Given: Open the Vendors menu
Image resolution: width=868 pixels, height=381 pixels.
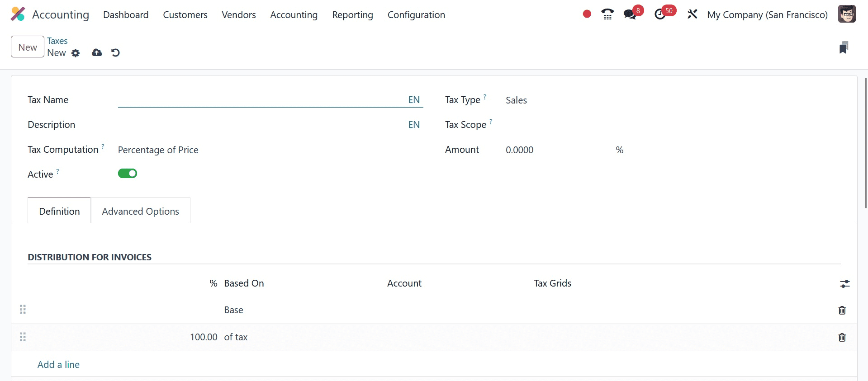Looking at the screenshot, I should click(x=239, y=14).
